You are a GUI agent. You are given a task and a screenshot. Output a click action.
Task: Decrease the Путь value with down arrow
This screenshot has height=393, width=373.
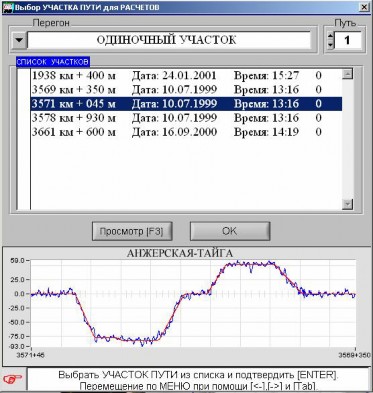[x=330, y=44]
